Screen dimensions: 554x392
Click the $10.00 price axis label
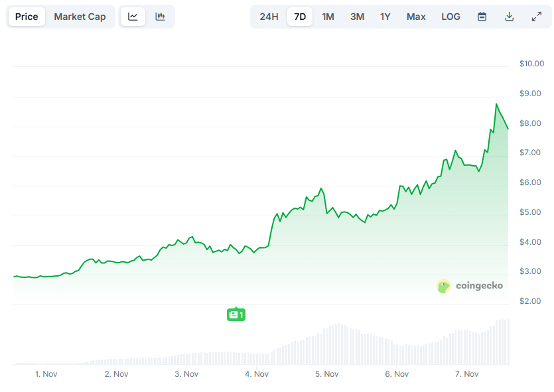click(x=531, y=64)
